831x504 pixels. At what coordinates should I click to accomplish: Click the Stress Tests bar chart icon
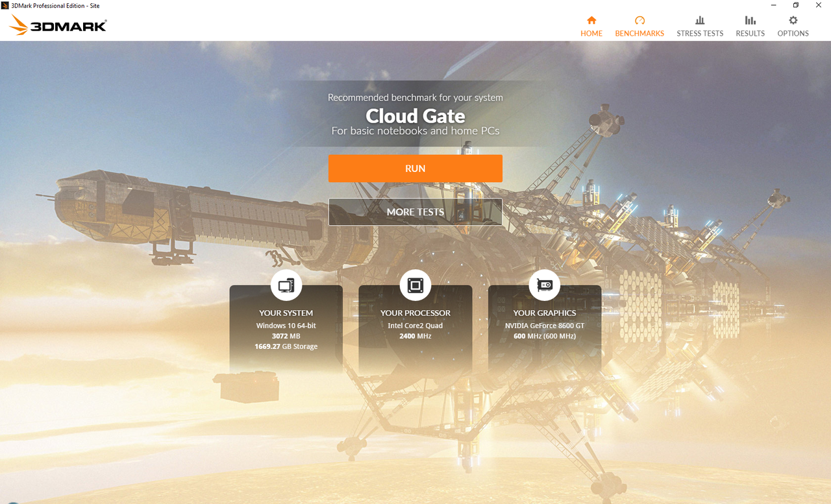(x=700, y=20)
